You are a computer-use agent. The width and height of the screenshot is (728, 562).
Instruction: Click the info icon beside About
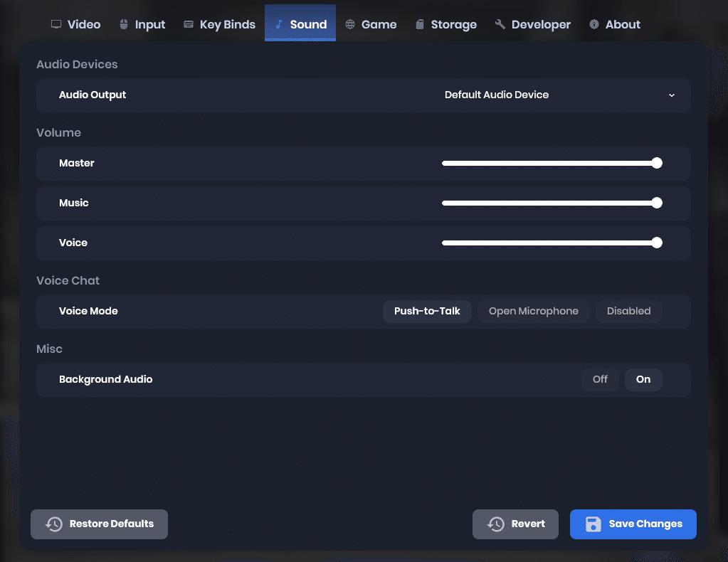[x=594, y=24]
